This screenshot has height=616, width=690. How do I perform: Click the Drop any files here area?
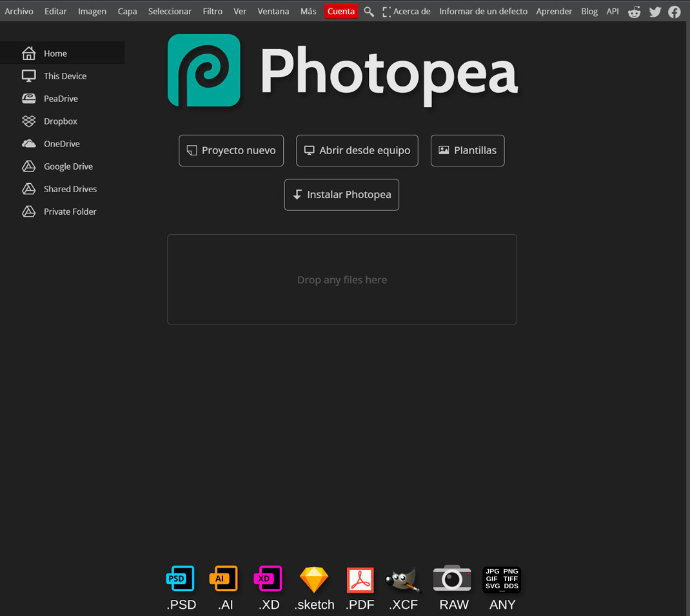[342, 279]
